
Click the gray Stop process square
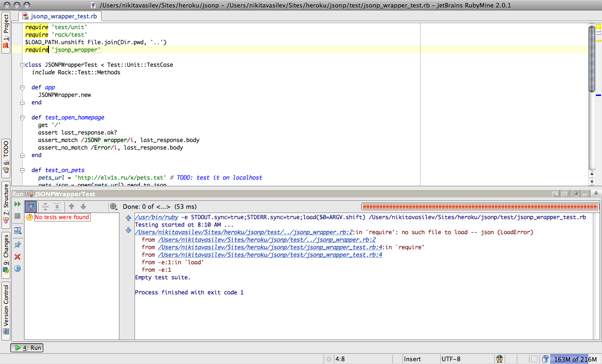[x=17, y=215]
